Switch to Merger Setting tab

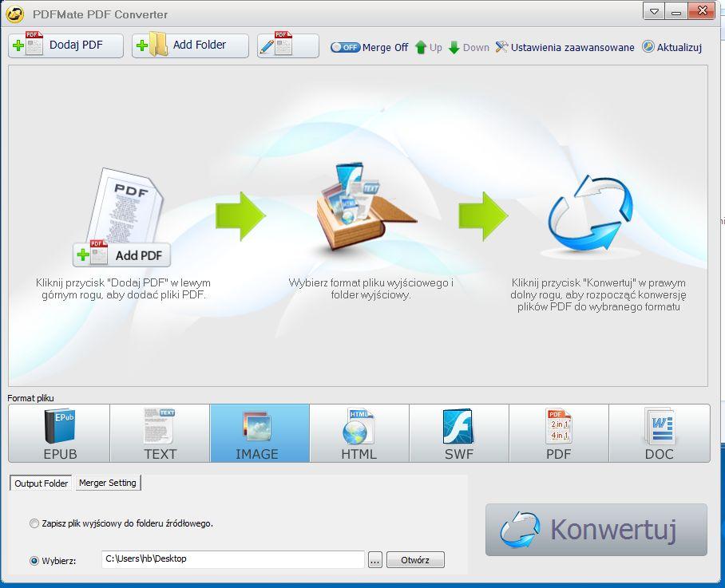click(x=108, y=483)
